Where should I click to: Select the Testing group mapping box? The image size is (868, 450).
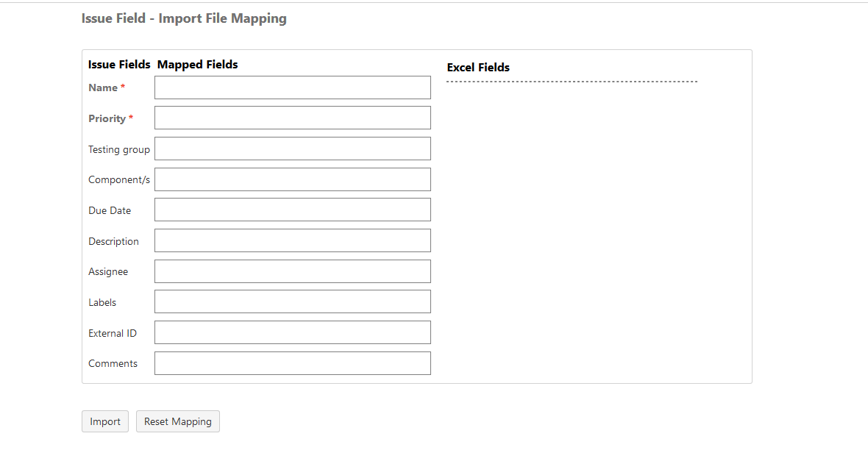(292, 149)
